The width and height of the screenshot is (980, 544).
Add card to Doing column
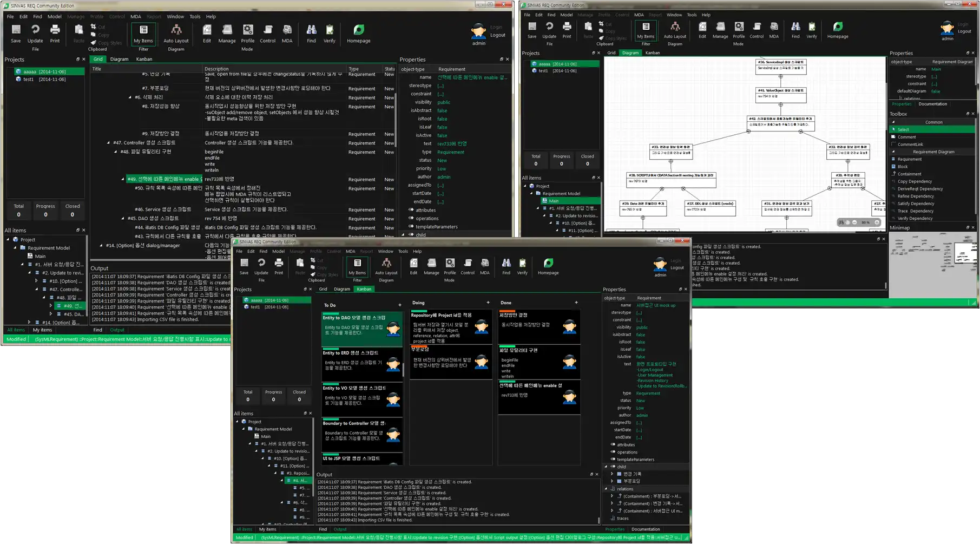488,303
